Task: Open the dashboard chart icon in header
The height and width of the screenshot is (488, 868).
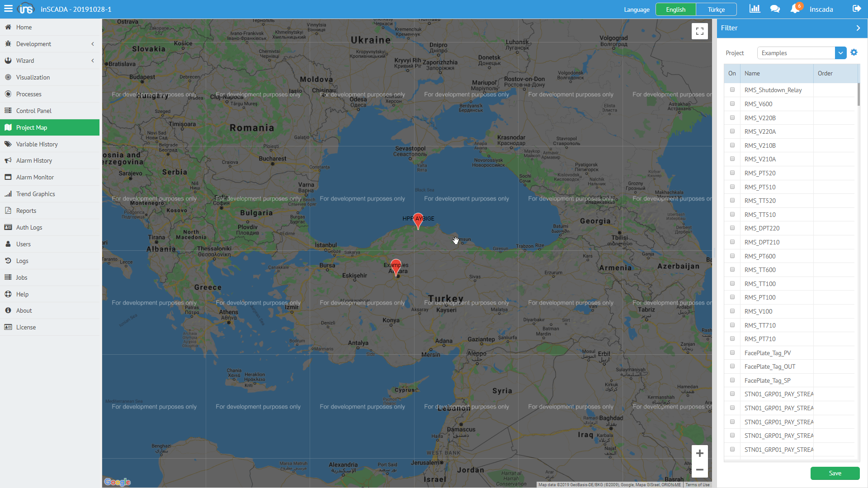Action: click(x=755, y=9)
